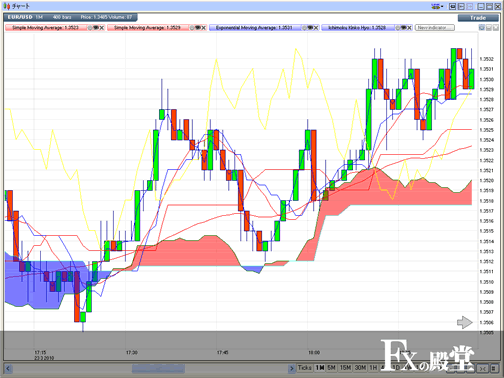The height and width of the screenshot is (378, 504).
Task: Open settings for Exponential Moving Average indicator
Action: click(304, 28)
